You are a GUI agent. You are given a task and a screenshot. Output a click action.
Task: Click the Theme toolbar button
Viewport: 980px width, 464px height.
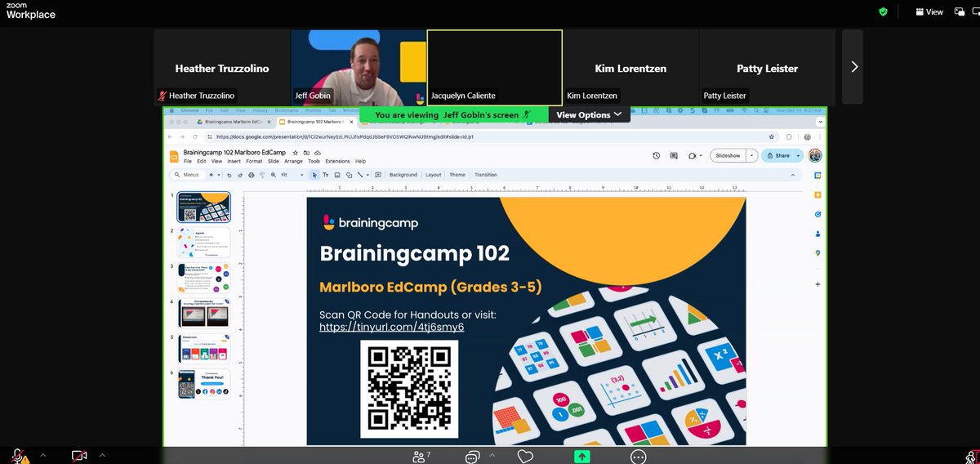[x=457, y=175]
